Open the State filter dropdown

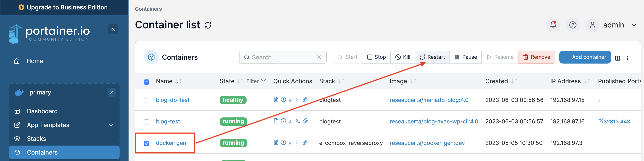256,81
